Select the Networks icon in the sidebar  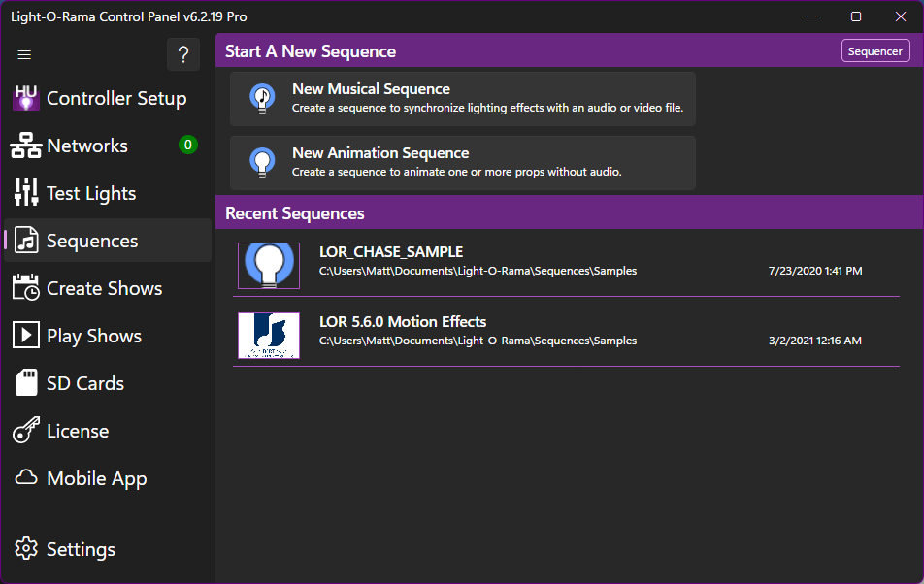coord(26,146)
